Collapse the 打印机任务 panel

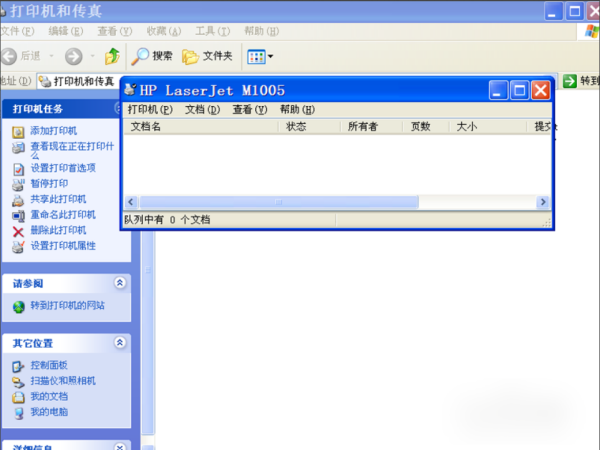(x=117, y=108)
